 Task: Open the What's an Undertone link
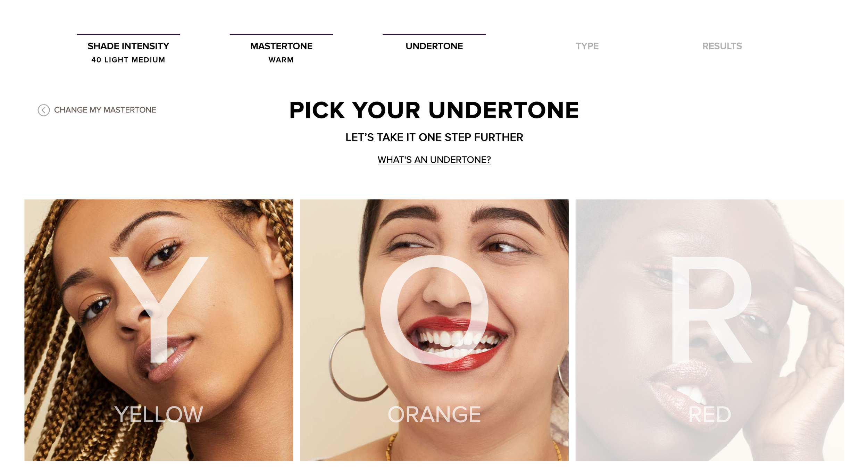434,160
